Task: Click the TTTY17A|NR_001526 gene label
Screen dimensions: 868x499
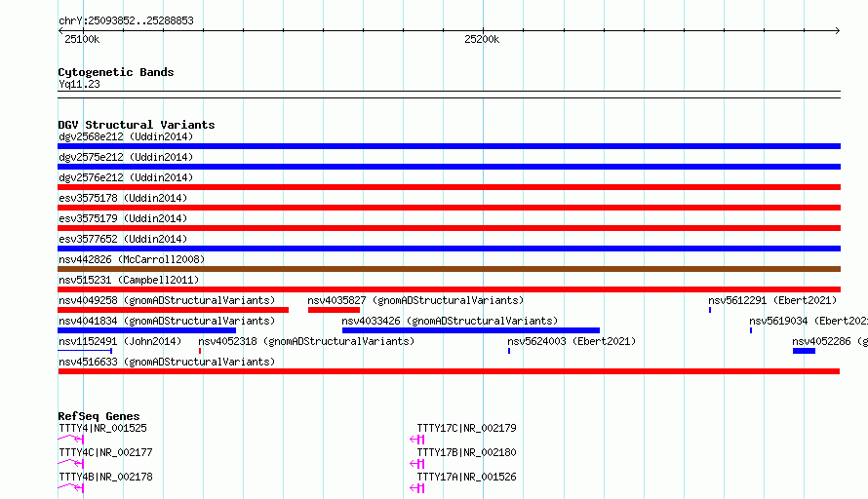Action: coord(466,477)
